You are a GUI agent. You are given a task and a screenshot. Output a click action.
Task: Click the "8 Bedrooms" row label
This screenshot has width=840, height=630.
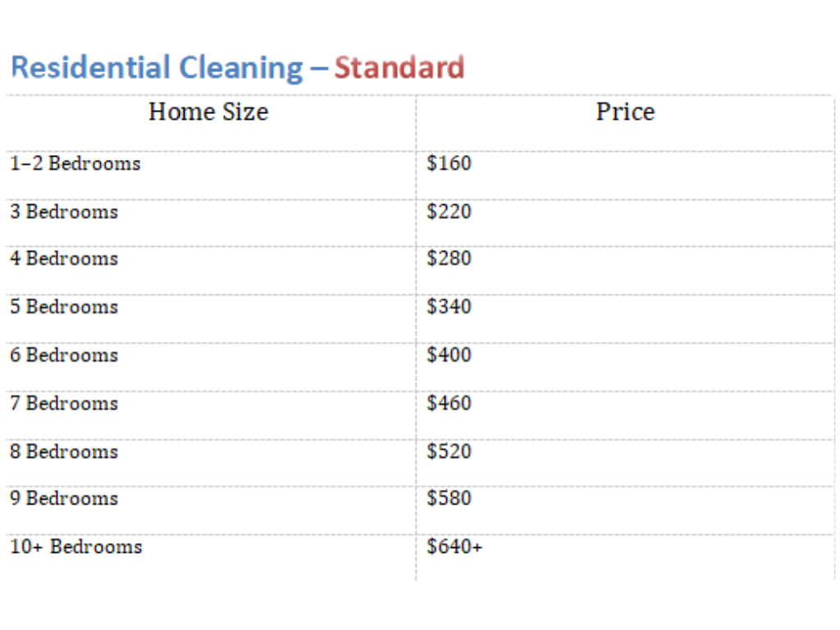tap(64, 451)
